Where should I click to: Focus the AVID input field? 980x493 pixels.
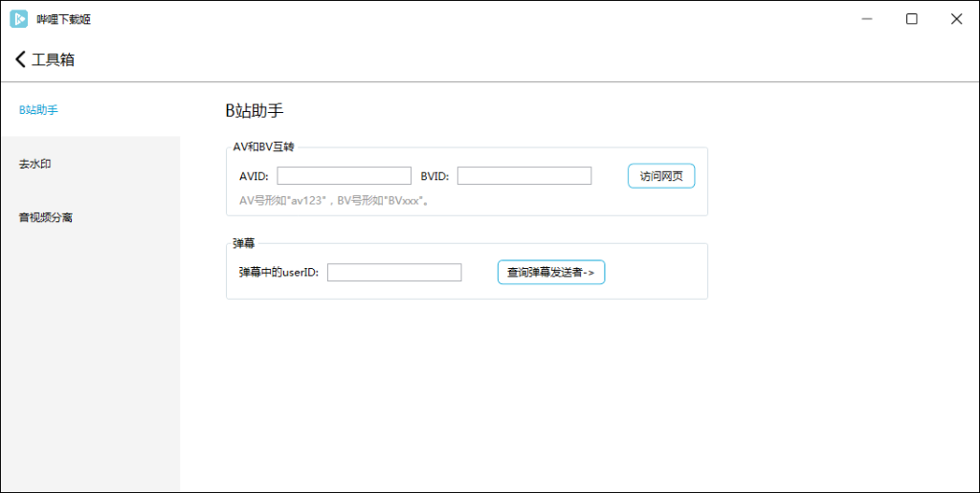click(345, 175)
